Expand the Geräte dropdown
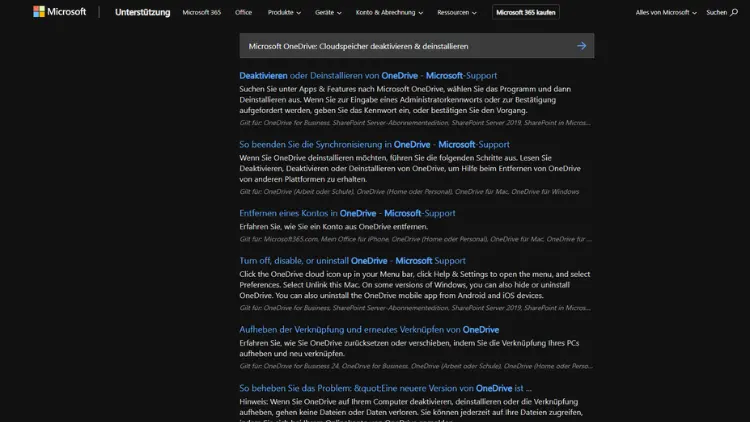The image size is (750, 422). pyautogui.click(x=328, y=12)
